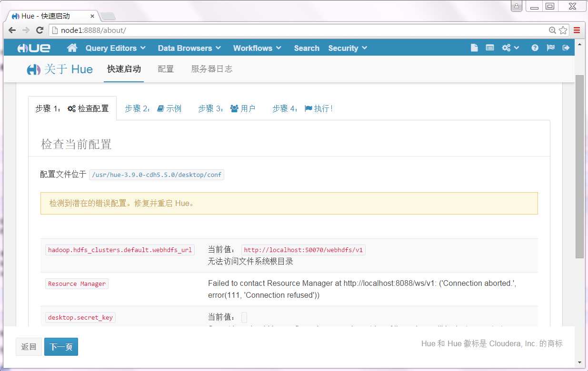The image size is (588, 371).
Task: Click the sign out icon
Action: point(566,48)
